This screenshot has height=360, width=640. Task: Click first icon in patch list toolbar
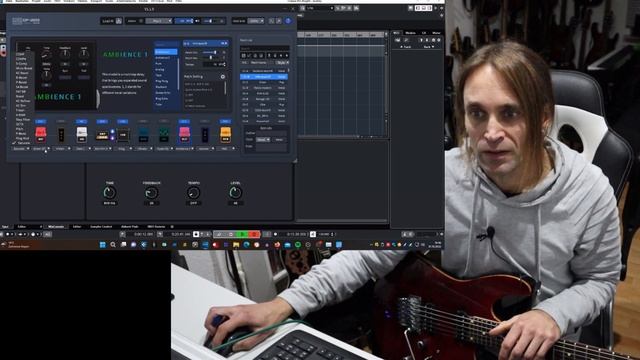243,55
